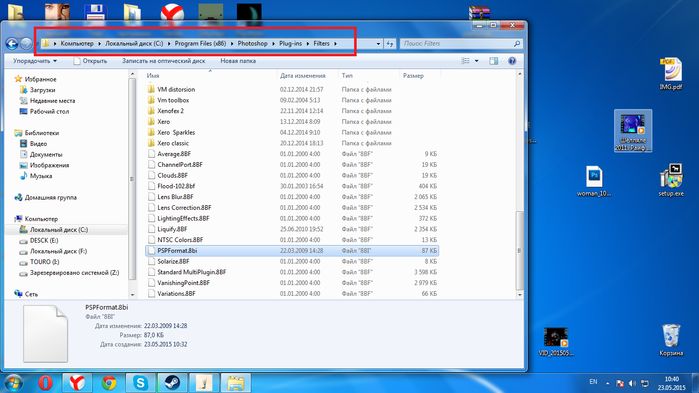Open the address bar history dropdown

point(378,44)
